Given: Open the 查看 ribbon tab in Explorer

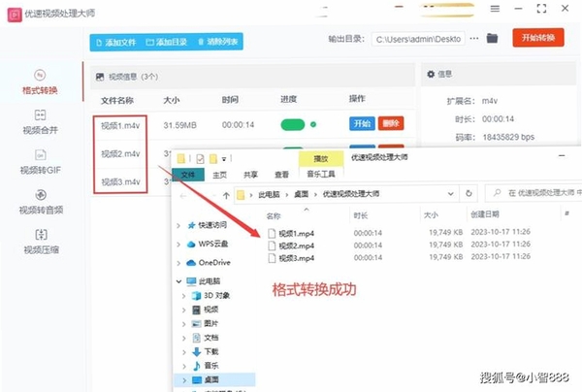Looking at the screenshot, I should [281, 175].
